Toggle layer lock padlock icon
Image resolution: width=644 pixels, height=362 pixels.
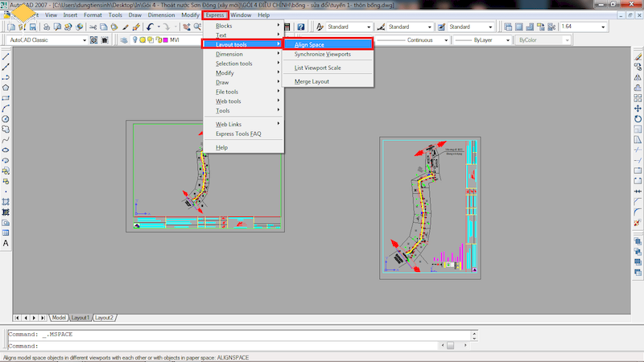tap(159, 39)
